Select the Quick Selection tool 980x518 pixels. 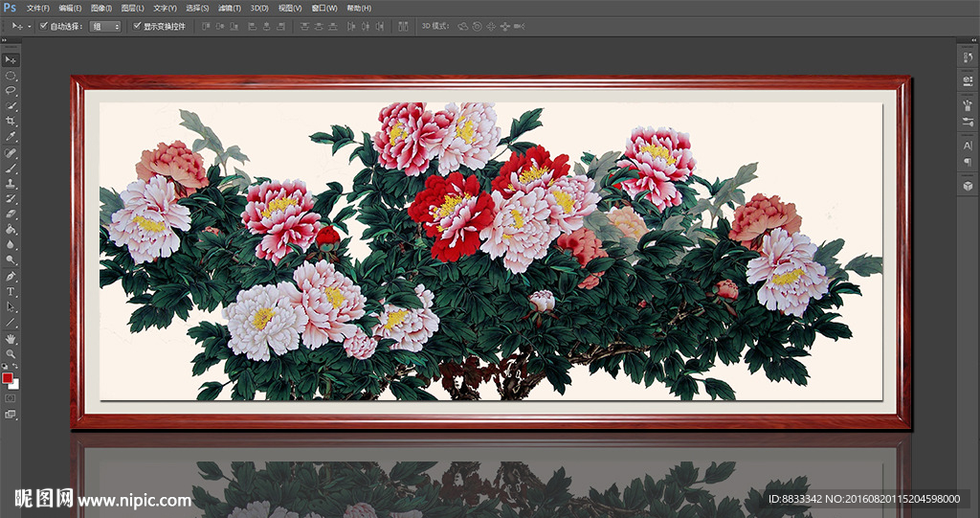[x=11, y=106]
